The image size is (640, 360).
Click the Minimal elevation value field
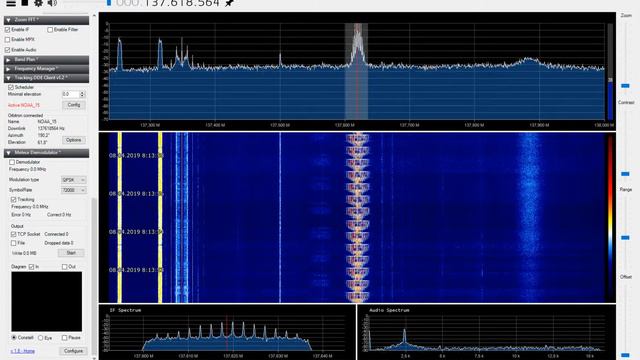coord(71,94)
